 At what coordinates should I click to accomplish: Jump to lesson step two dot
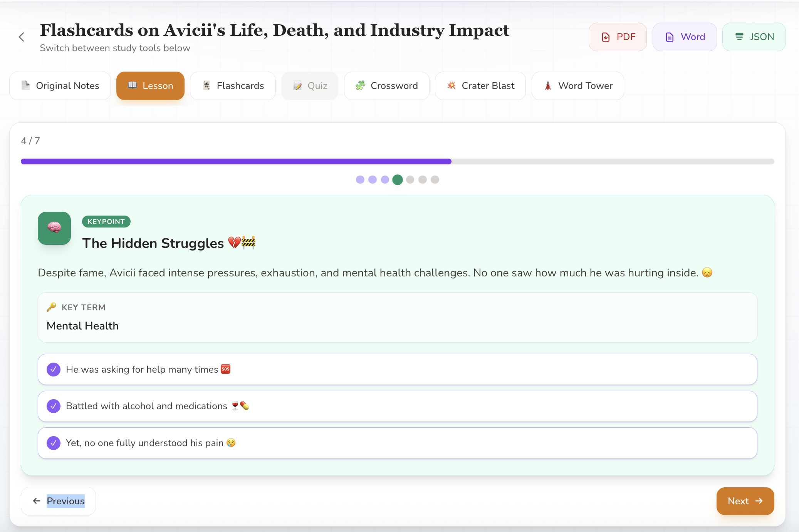(x=373, y=180)
